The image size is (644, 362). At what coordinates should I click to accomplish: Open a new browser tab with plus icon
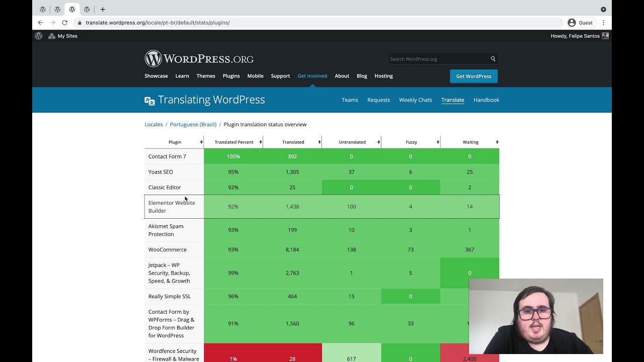pos(103,9)
